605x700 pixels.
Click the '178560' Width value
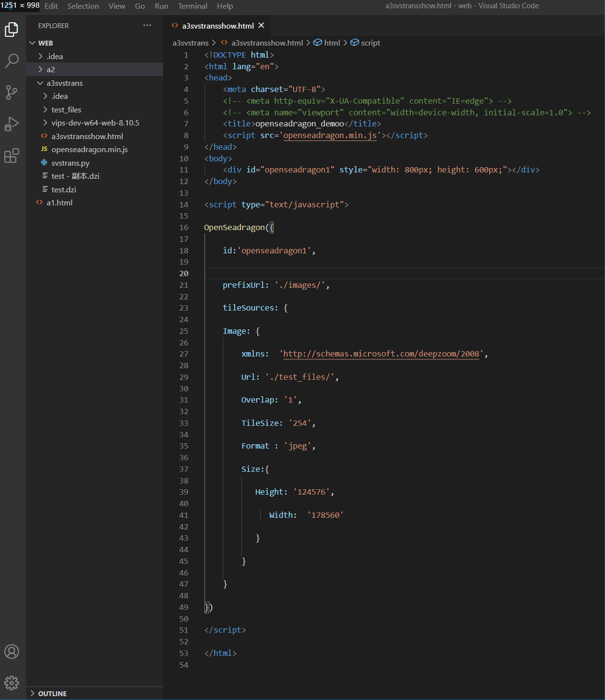tap(325, 515)
